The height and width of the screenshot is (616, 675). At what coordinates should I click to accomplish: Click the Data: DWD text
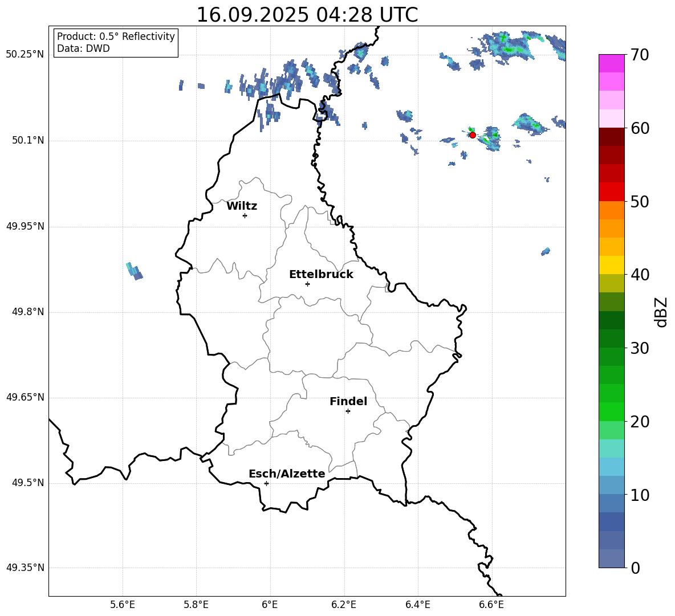tap(83, 48)
